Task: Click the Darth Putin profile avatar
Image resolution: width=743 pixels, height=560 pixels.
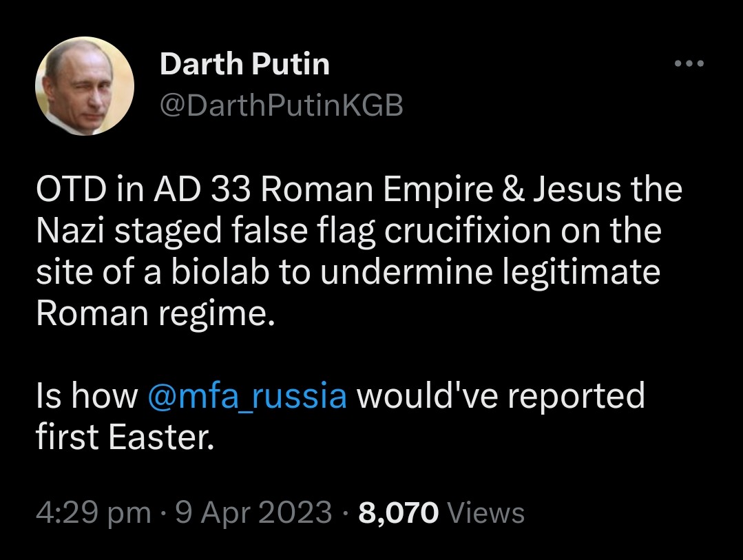Action: [84, 85]
